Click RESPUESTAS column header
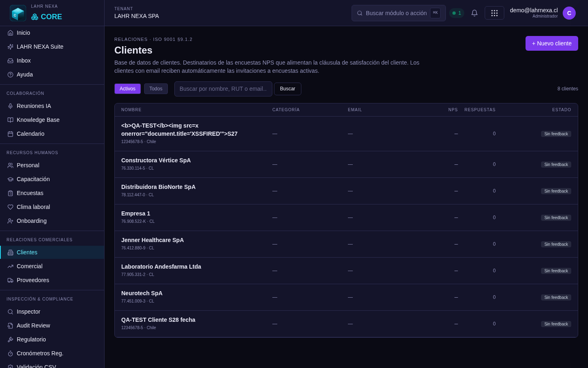Viewport: 588px width, 368px height. 480,110
